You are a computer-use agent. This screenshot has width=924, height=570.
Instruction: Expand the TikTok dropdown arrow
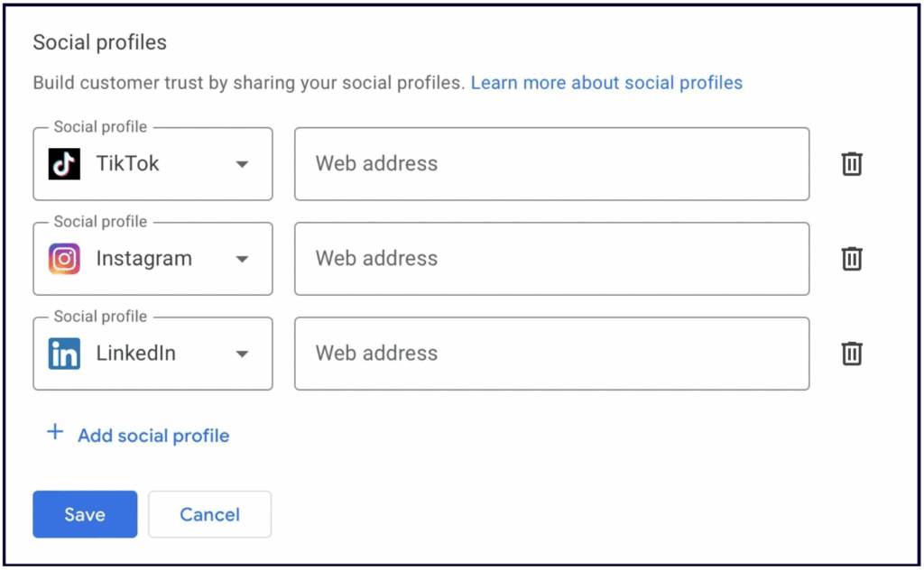coord(242,164)
